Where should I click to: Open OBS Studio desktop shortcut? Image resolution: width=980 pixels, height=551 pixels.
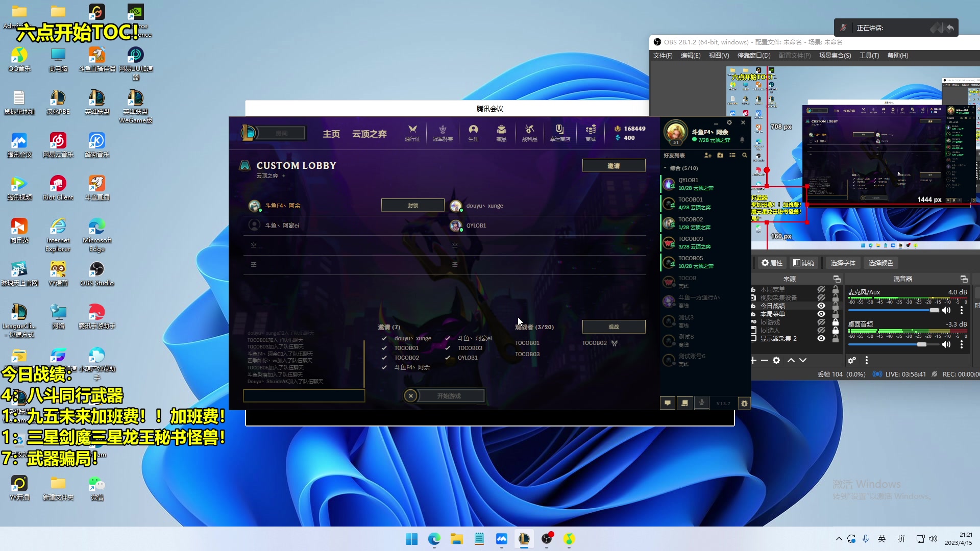pyautogui.click(x=97, y=273)
